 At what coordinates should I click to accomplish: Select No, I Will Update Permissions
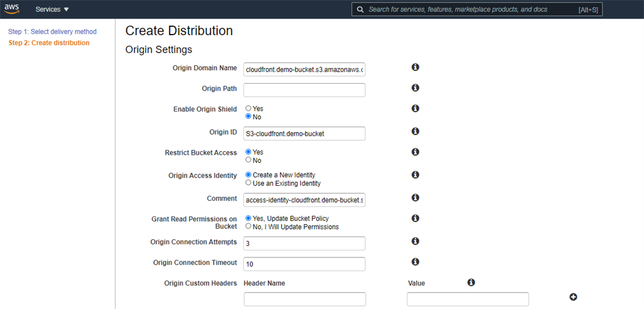248,227
